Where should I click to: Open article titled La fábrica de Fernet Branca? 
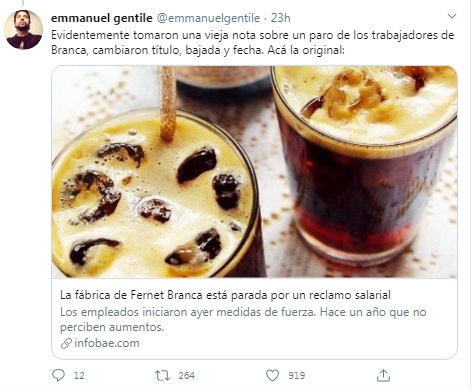(225, 295)
